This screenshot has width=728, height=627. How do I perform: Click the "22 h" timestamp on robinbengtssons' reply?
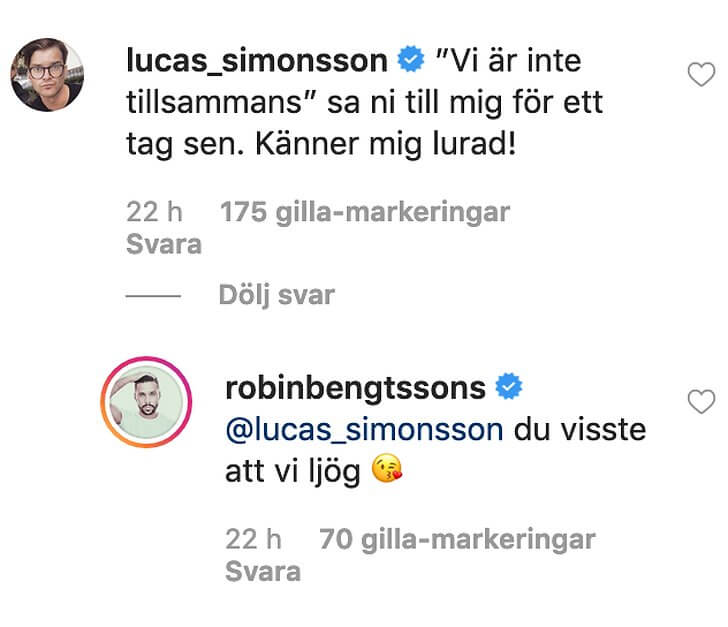coord(254,540)
